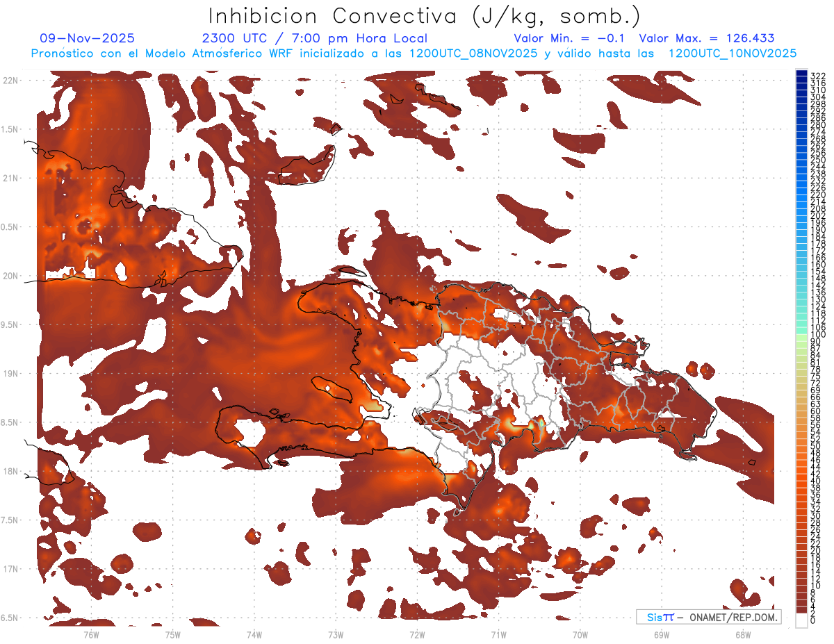The height and width of the screenshot is (644, 834).
Task: Click the 68W longitude label
Action: (x=743, y=634)
